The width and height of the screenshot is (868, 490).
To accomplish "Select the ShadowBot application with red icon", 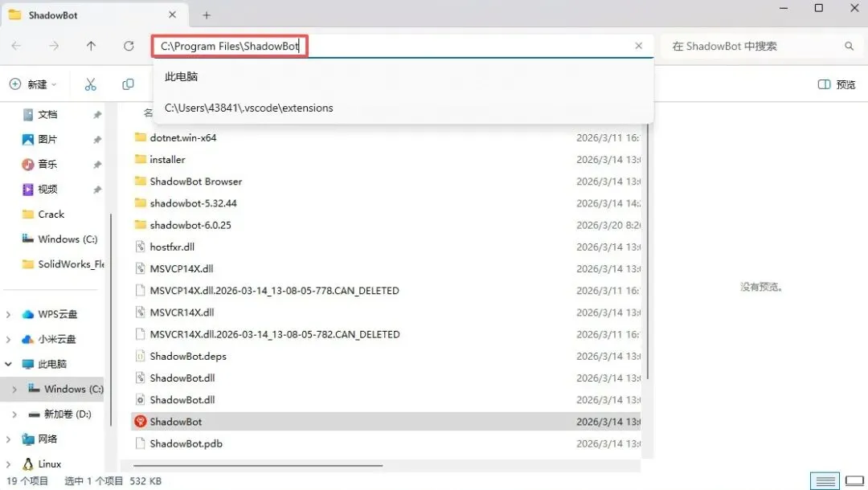I will pyautogui.click(x=386, y=422).
